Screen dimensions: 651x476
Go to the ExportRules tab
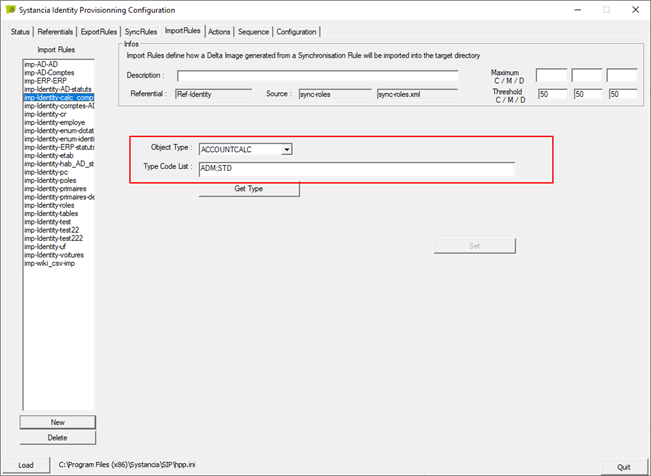[x=98, y=32]
